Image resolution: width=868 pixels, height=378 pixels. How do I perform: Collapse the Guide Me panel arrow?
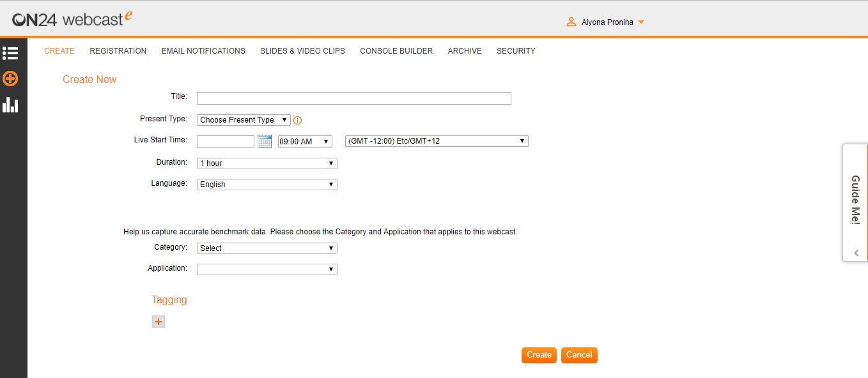tap(856, 253)
